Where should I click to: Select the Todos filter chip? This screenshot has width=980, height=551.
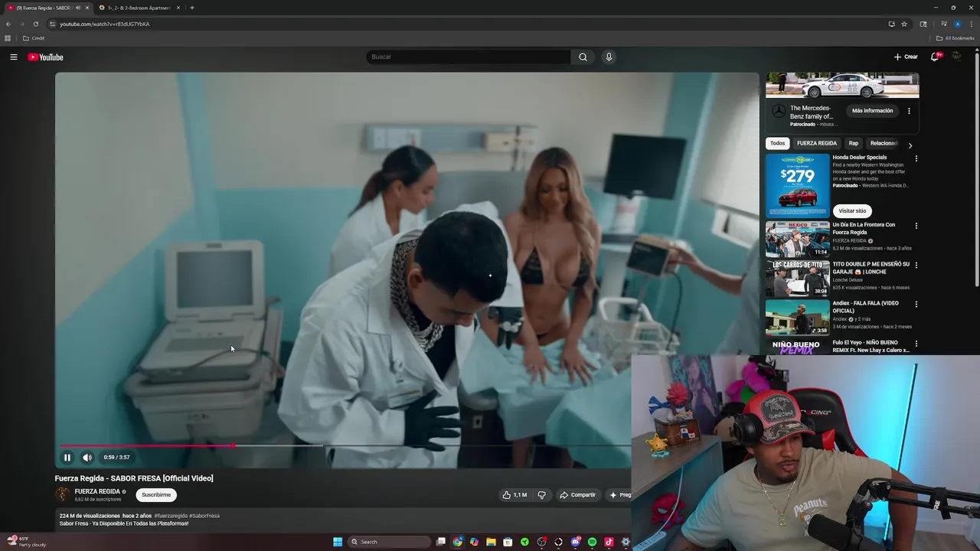pos(778,143)
